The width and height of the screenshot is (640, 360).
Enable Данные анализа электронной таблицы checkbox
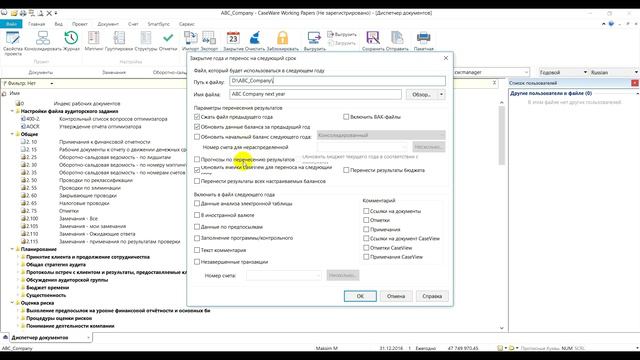pos(197,203)
